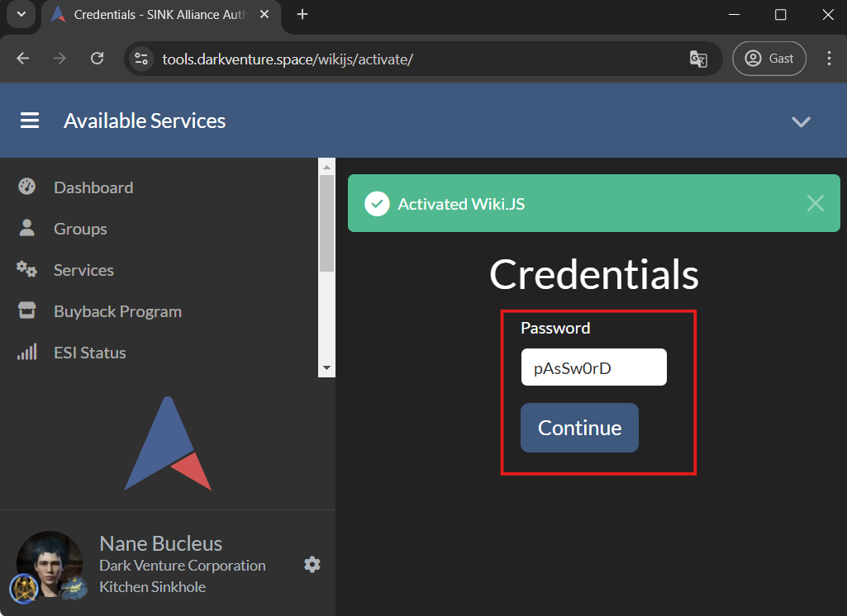Click the Services gears icon
This screenshot has width=847, height=616.
point(26,270)
